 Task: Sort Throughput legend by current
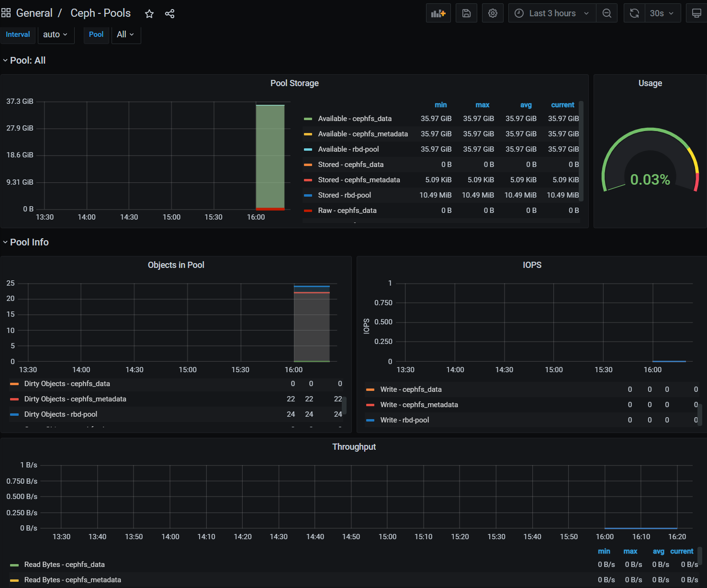682,551
